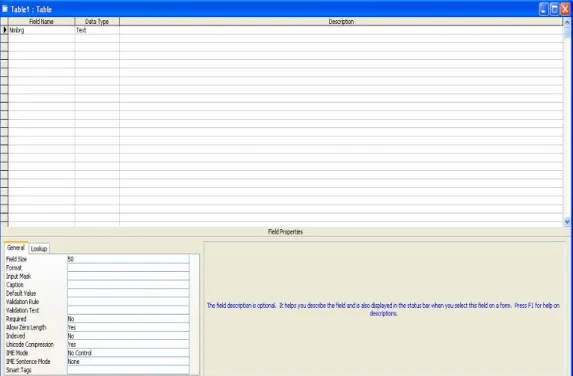This screenshot has width=573, height=376.
Task: Click the Description column header
Action: [x=341, y=22]
